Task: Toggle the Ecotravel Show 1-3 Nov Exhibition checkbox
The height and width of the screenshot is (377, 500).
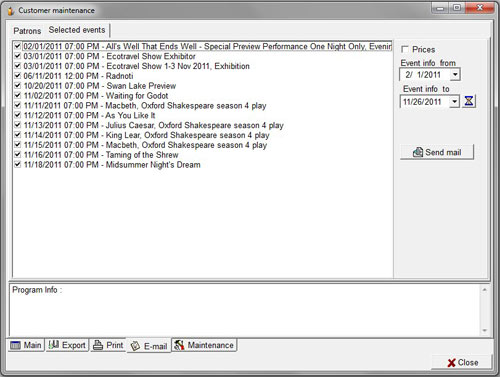Action: pos(18,66)
